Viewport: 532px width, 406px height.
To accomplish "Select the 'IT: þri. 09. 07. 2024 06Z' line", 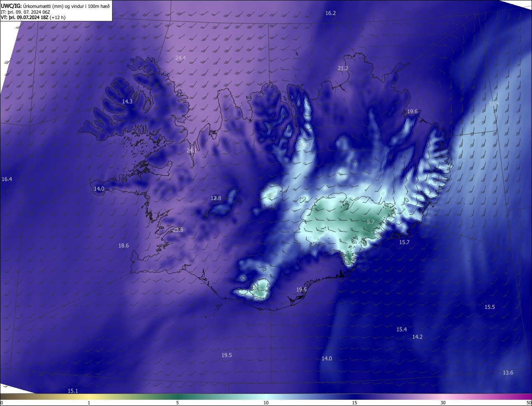I will coord(26,12).
